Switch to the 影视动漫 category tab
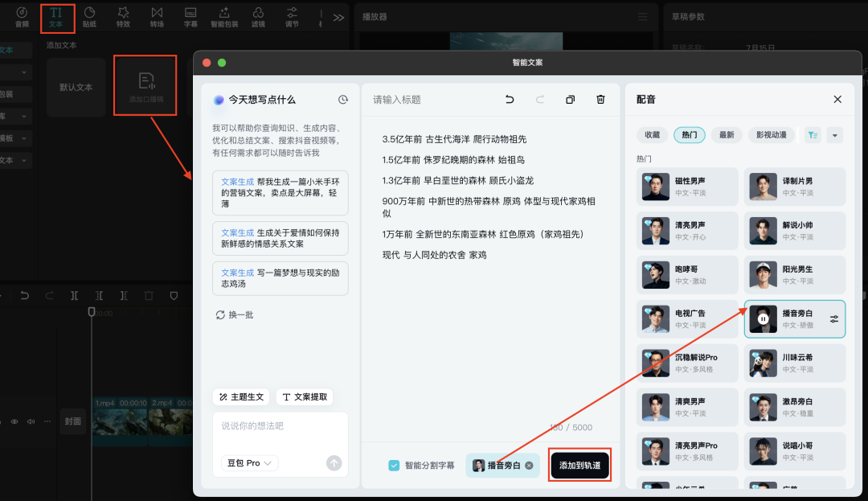 point(771,134)
